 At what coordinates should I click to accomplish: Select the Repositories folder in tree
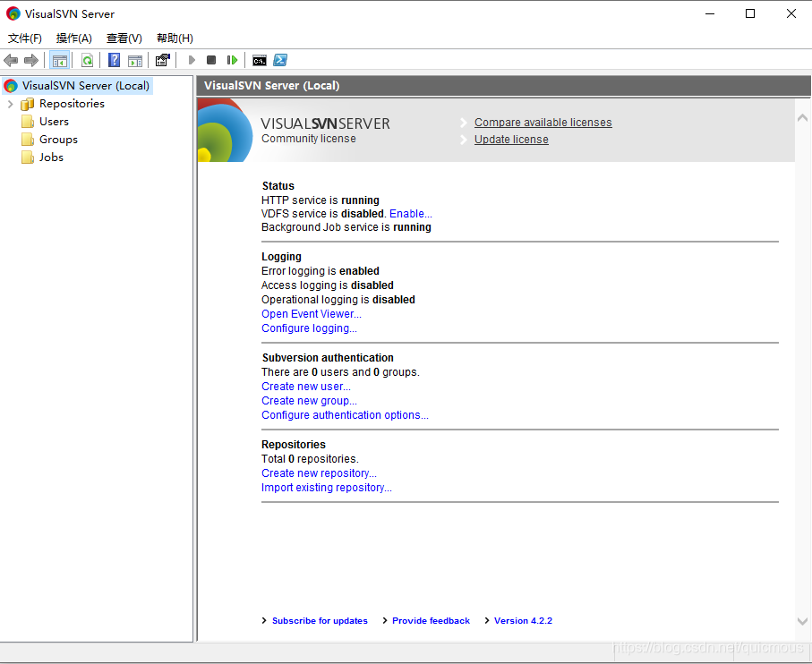72,104
